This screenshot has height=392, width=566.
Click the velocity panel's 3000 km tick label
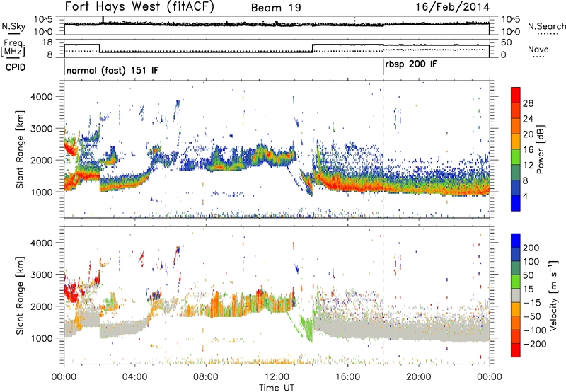coord(41,275)
